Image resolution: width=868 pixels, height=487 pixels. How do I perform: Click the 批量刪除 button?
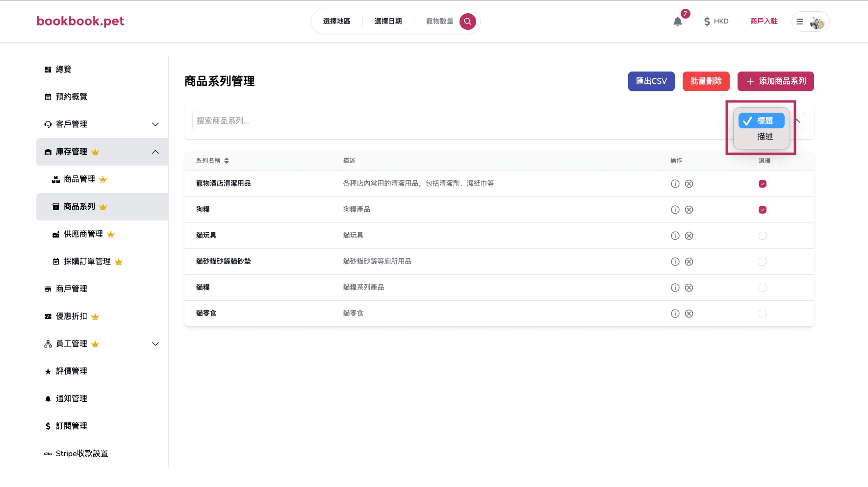click(x=706, y=81)
